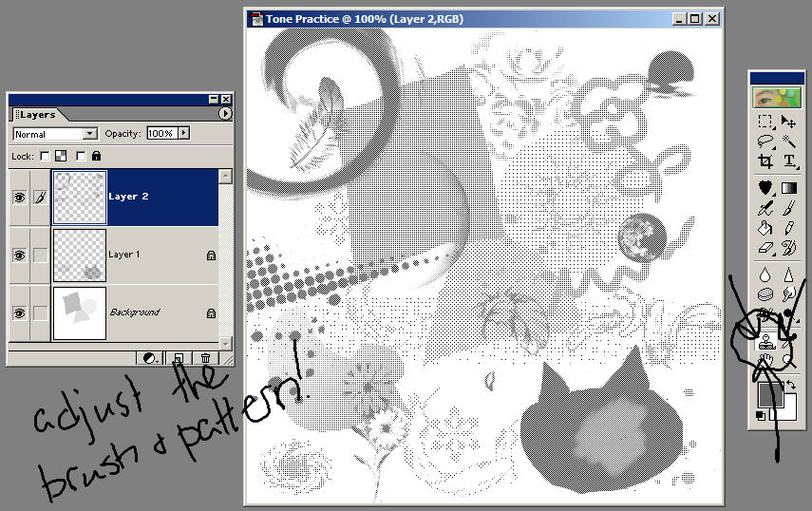The width and height of the screenshot is (812, 511).
Task: Maximize the Tone Practice document window
Action: pos(695,19)
